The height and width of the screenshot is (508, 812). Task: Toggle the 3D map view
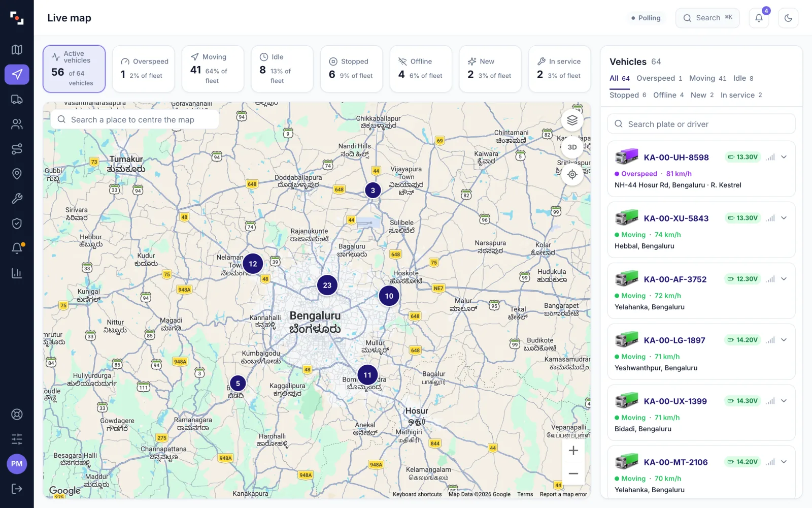(x=572, y=147)
